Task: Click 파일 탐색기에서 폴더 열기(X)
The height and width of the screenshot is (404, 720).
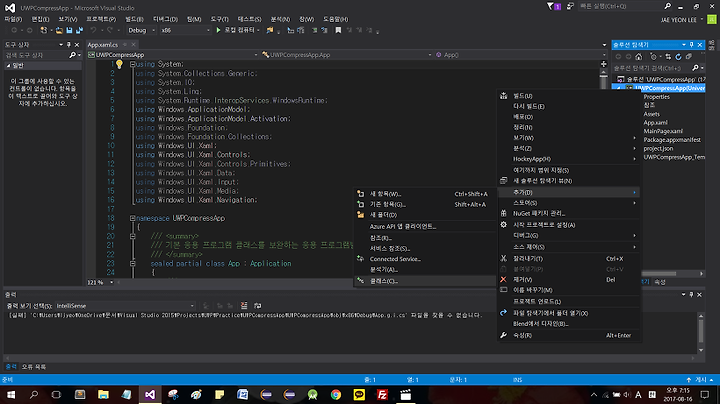Action: pos(569,313)
